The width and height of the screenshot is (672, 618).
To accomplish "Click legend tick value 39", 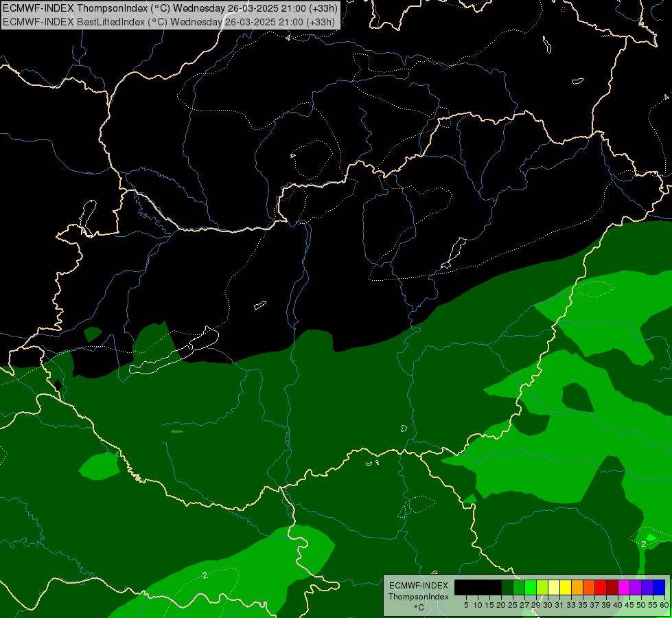I will pos(606,605).
